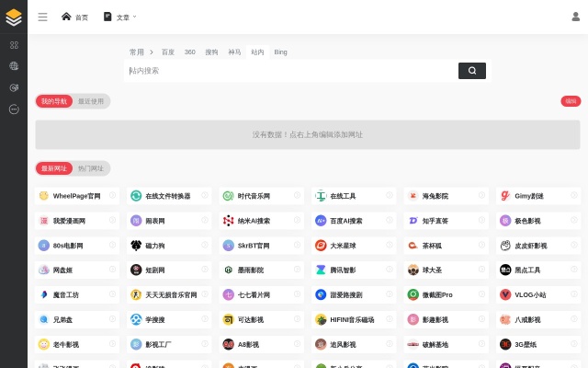Select 最新网址 toggle pill
The width and height of the screenshot is (588, 368).
click(x=54, y=168)
